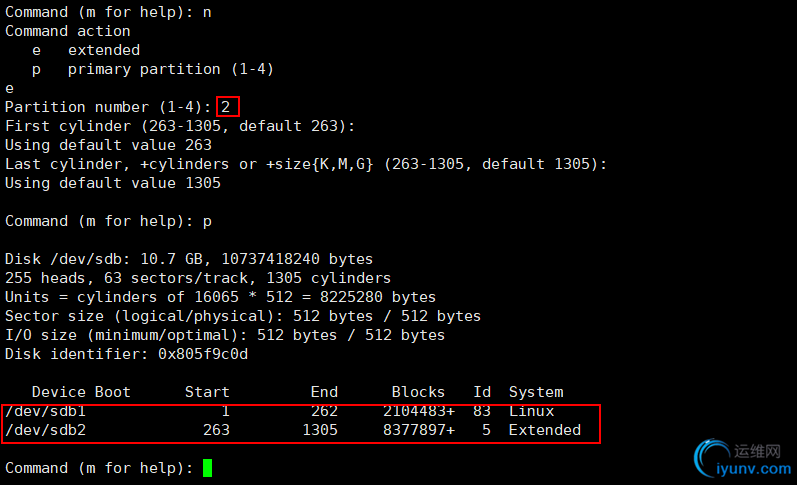Click the sdb1 Id value "83"
The image size is (797, 485).
(482, 411)
